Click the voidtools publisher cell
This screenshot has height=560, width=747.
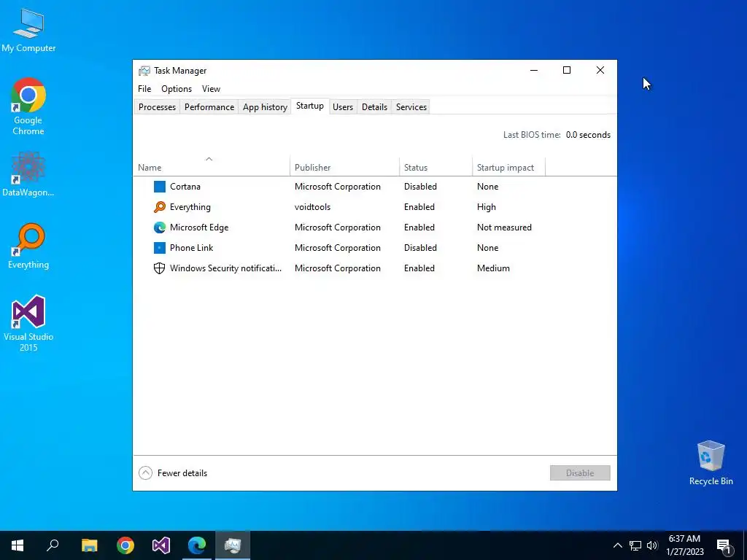312,207
